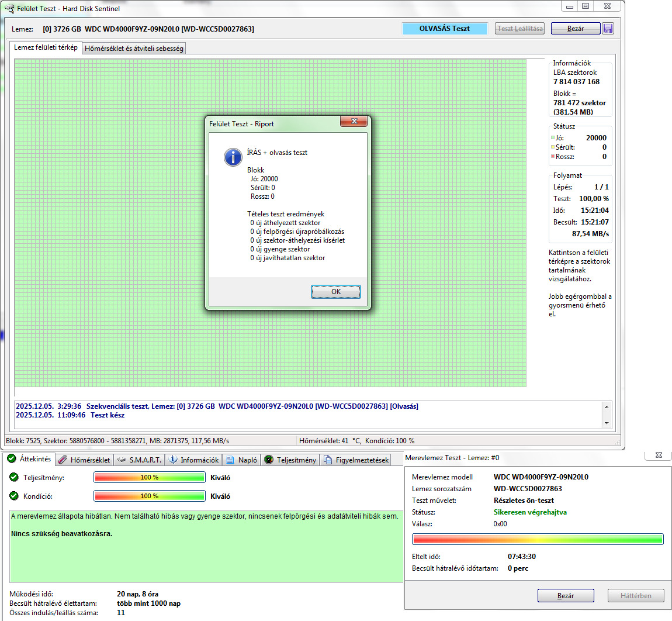This screenshot has height=621, width=672.
Task: Click the Kondíció 100 % bar
Action: coord(150,496)
